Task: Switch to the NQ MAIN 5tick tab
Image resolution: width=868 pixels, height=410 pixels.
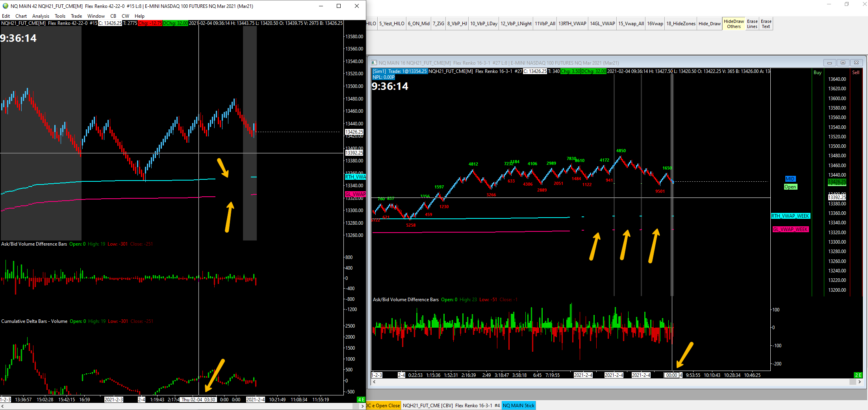Action: pyautogui.click(x=518, y=406)
